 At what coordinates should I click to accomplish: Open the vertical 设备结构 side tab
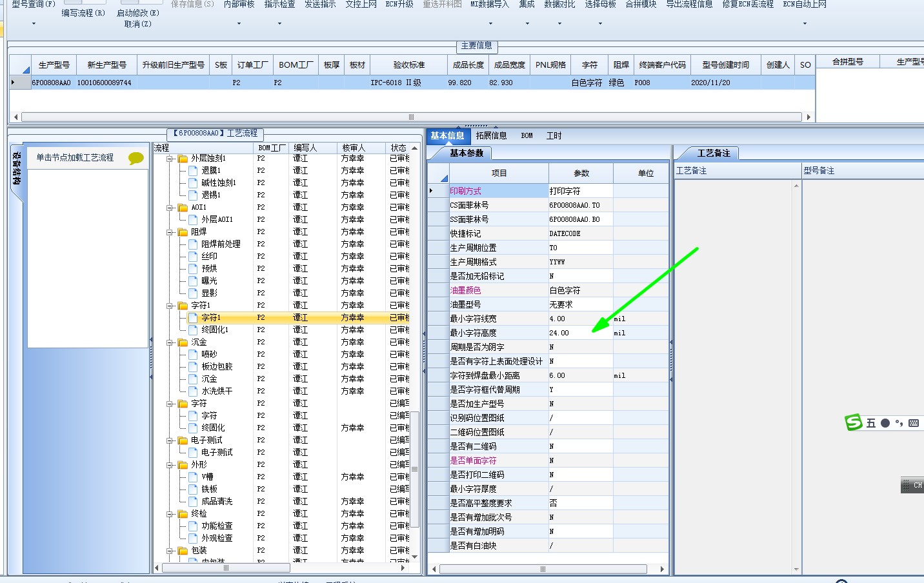(x=17, y=170)
